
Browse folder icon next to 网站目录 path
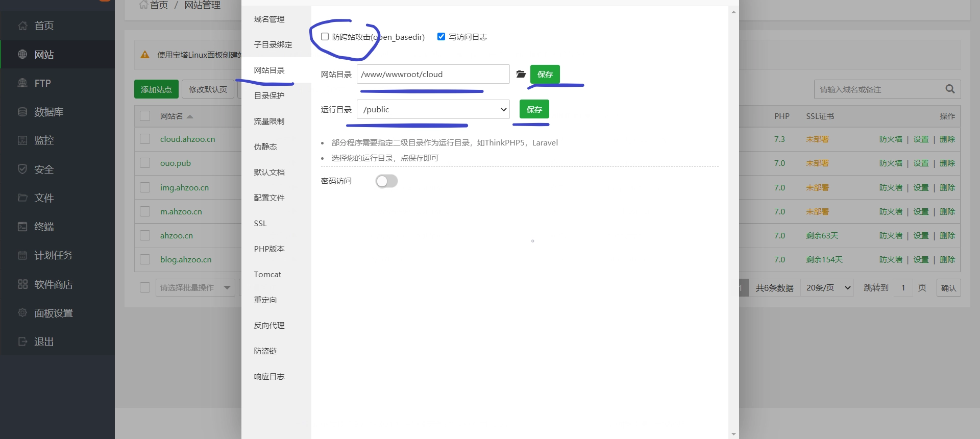[521, 74]
